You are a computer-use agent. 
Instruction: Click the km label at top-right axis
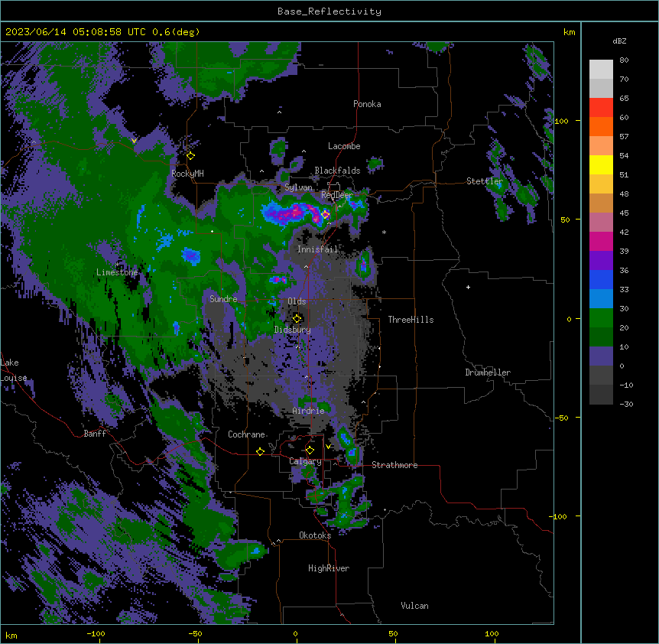coord(569,32)
